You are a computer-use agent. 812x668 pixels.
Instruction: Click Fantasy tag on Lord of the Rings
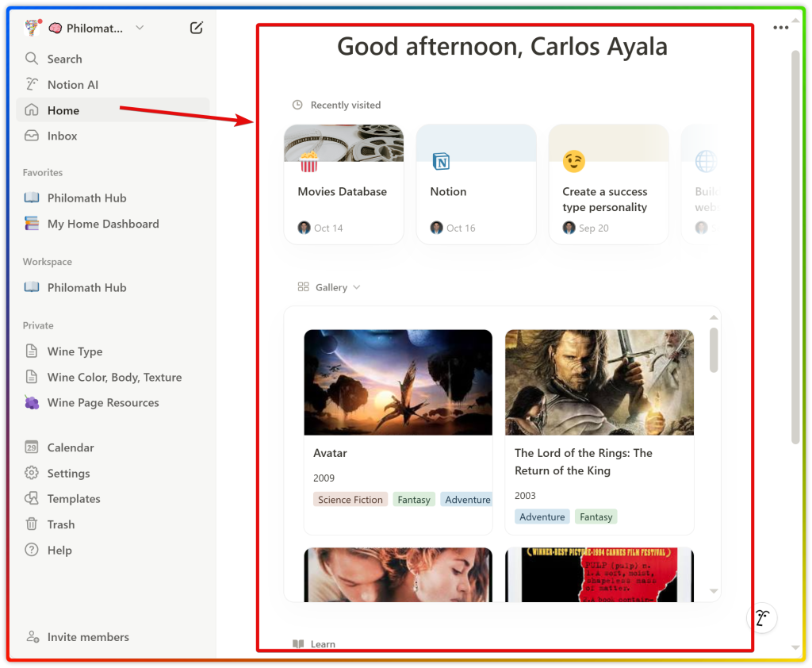pos(596,517)
